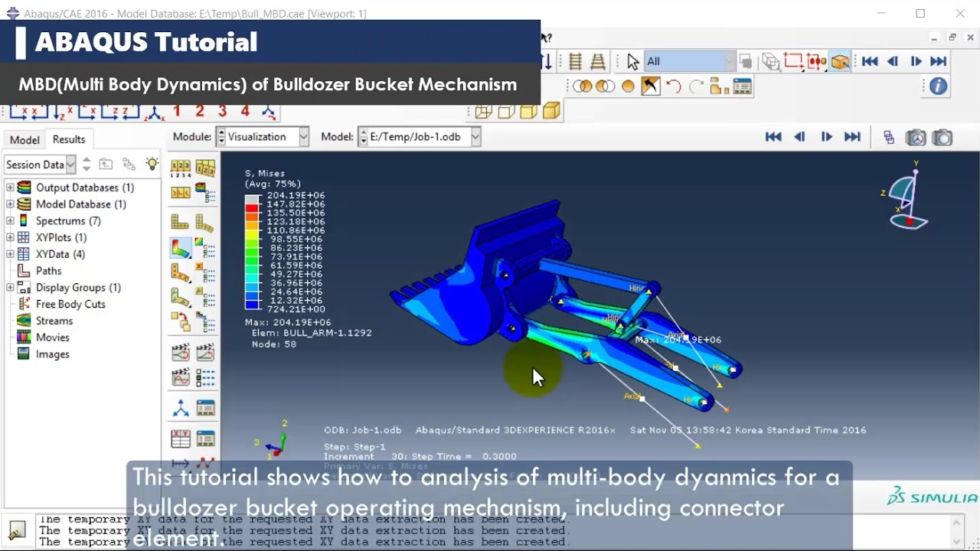Click the Plot Undeformed Shape icon
The image size is (980, 551).
(181, 223)
